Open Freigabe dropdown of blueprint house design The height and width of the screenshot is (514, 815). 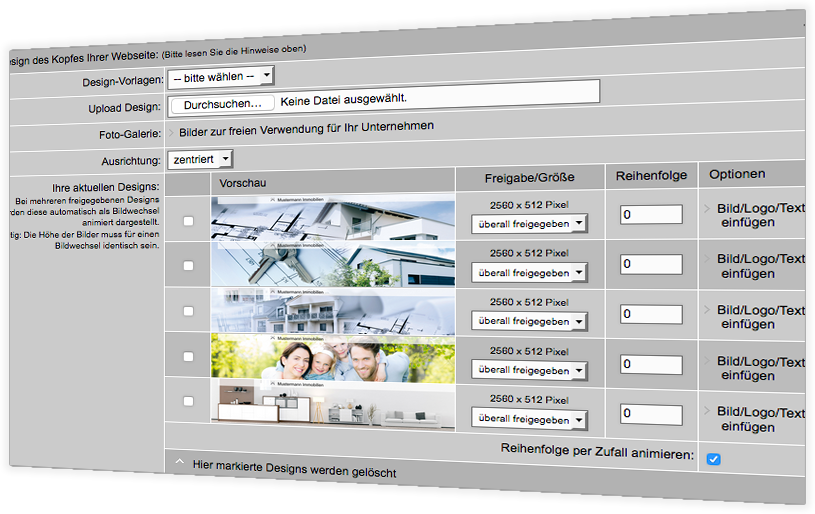point(529,224)
